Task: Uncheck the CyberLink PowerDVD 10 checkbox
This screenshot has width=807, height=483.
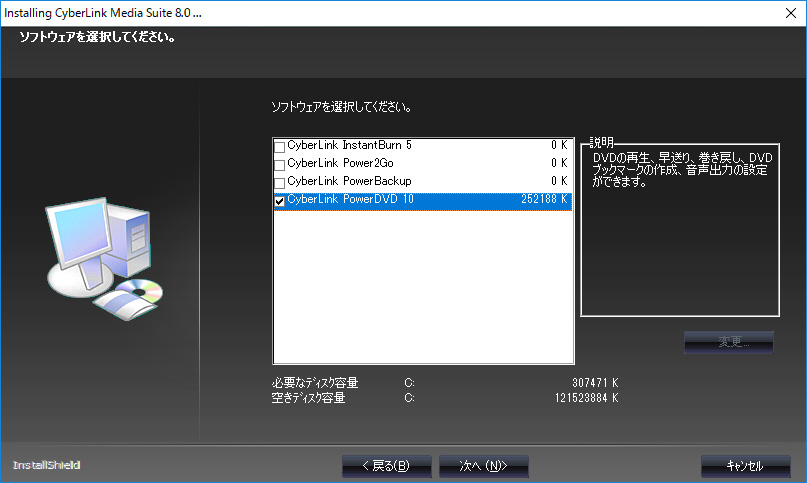Action: pyautogui.click(x=279, y=201)
